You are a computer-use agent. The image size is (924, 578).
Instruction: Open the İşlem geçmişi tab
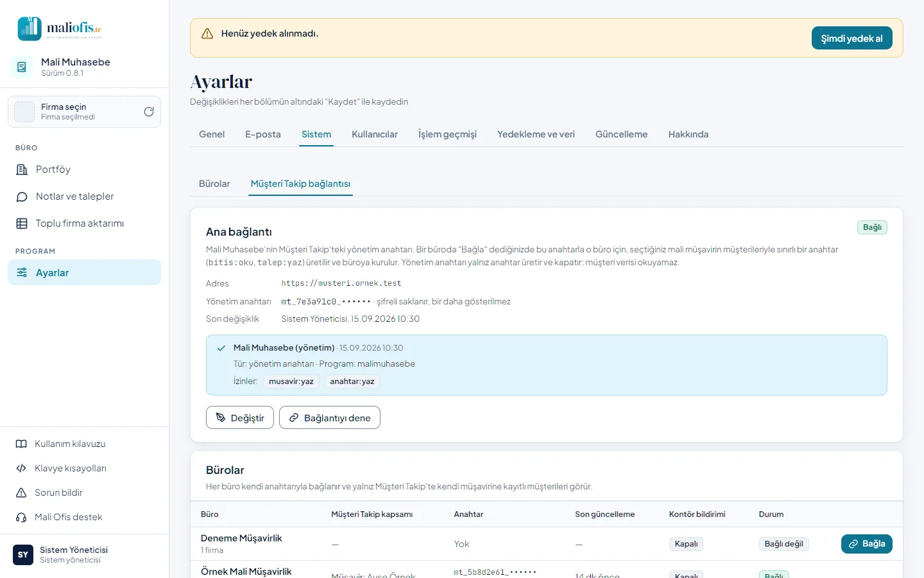pos(447,134)
